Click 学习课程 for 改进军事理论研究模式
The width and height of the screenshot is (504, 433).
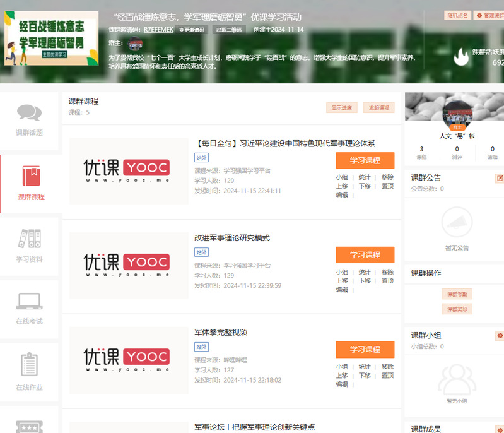point(365,255)
